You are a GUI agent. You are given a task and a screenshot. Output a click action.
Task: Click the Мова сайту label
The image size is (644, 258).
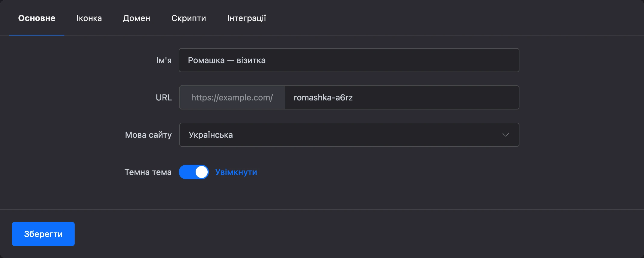point(148,135)
